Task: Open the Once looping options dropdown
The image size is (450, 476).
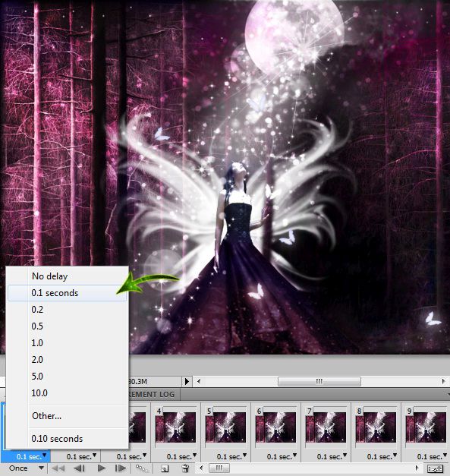Action: [27, 468]
